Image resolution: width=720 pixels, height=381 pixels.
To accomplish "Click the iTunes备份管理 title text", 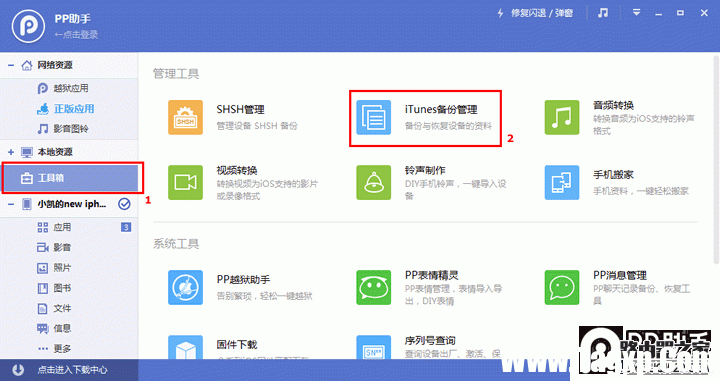I will (x=441, y=110).
